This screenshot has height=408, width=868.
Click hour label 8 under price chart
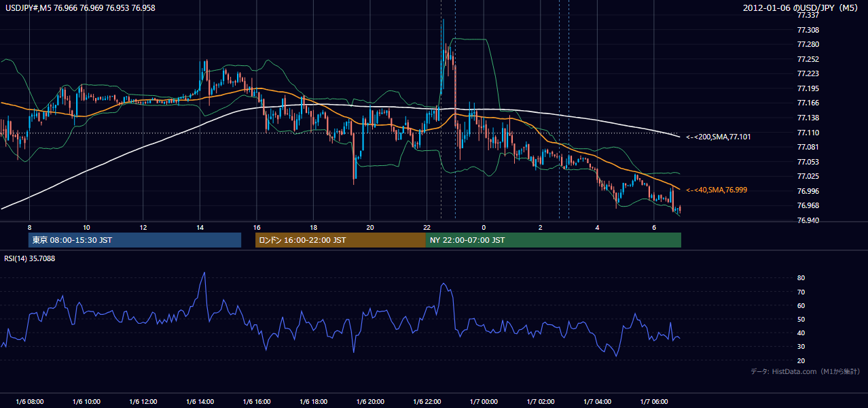click(29, 226)
